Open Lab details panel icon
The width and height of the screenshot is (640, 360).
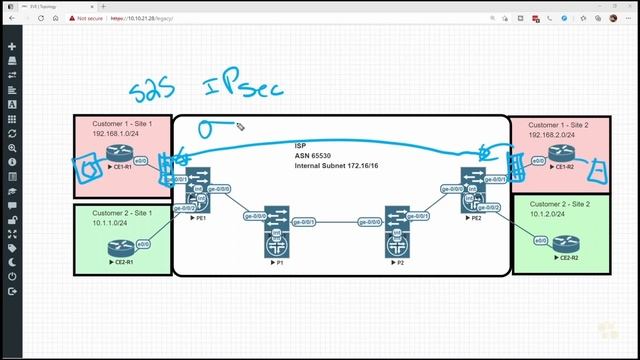click(x=12, y=177)
